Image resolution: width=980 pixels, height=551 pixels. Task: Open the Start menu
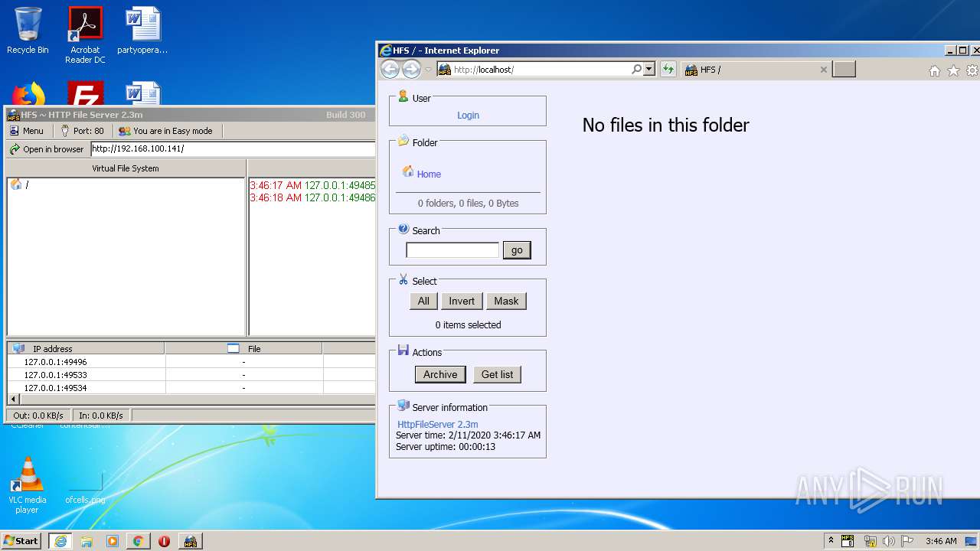pyautogui.click(x=21, y=540)
